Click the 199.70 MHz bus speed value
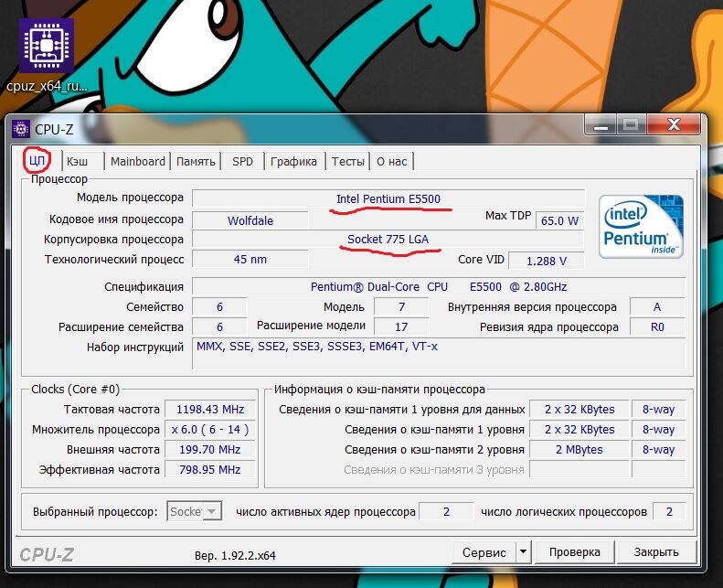723x588 pixels. coord(210,449)
